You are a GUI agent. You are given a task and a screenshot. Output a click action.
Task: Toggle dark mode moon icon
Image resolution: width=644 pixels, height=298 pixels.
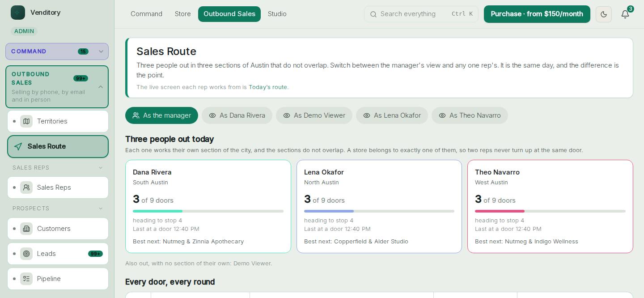pos(604,14)
